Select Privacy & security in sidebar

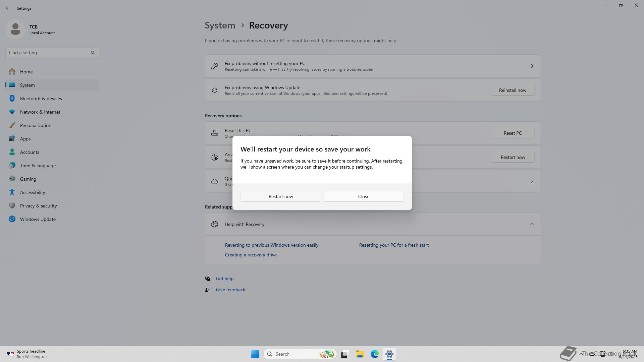[39, 206]
